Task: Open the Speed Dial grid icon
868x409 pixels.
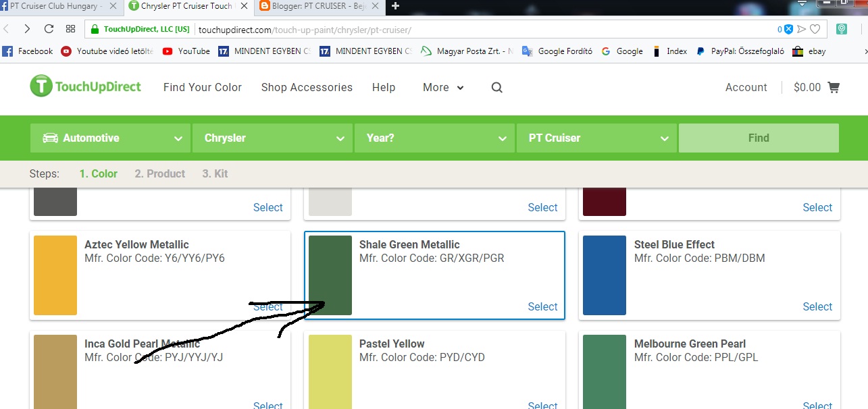Action: click(70, 29)
